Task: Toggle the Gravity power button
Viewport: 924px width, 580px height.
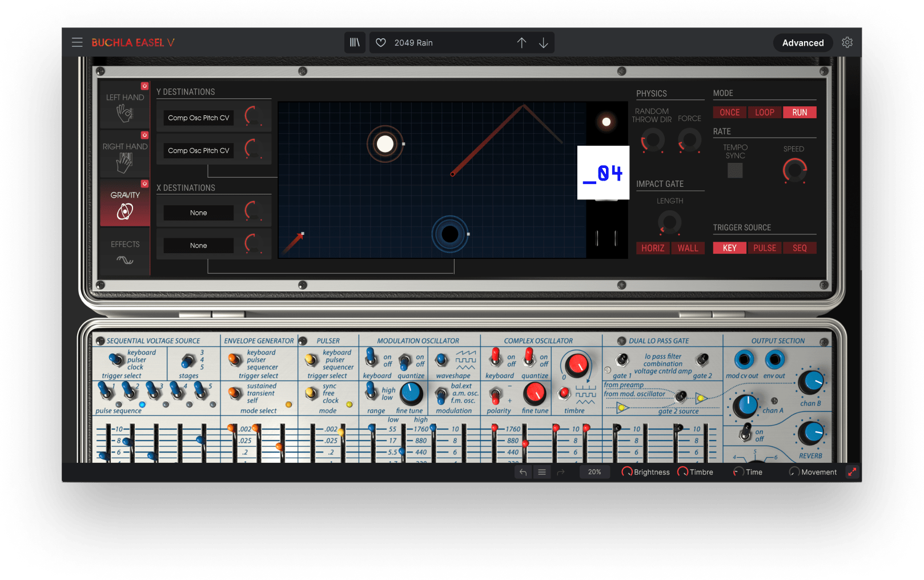Action: [144, 184]
